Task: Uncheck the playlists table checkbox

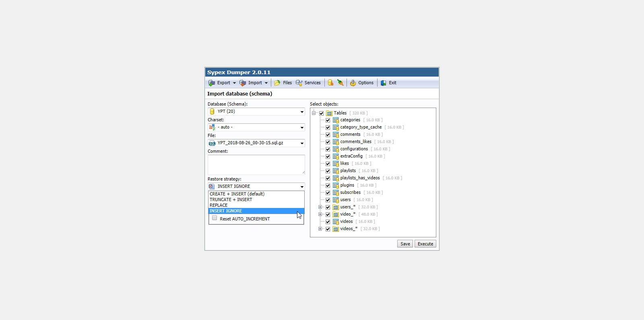Action: click(328, 171)
